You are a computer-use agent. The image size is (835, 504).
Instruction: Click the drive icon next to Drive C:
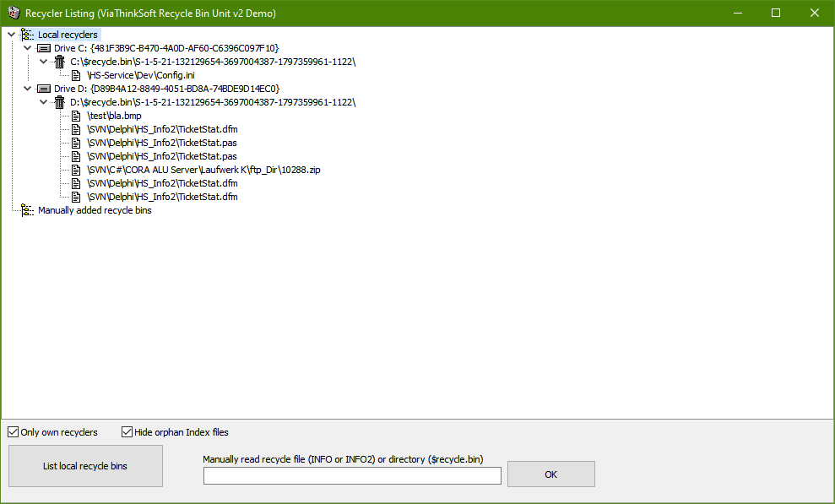(x=44, y=48)
